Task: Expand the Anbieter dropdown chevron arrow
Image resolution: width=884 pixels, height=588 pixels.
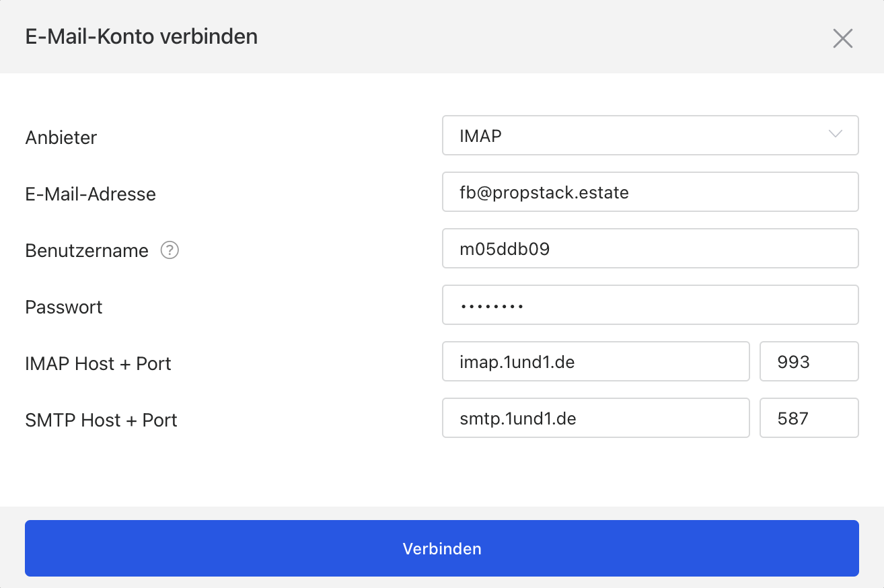Action: coord(836,135)
